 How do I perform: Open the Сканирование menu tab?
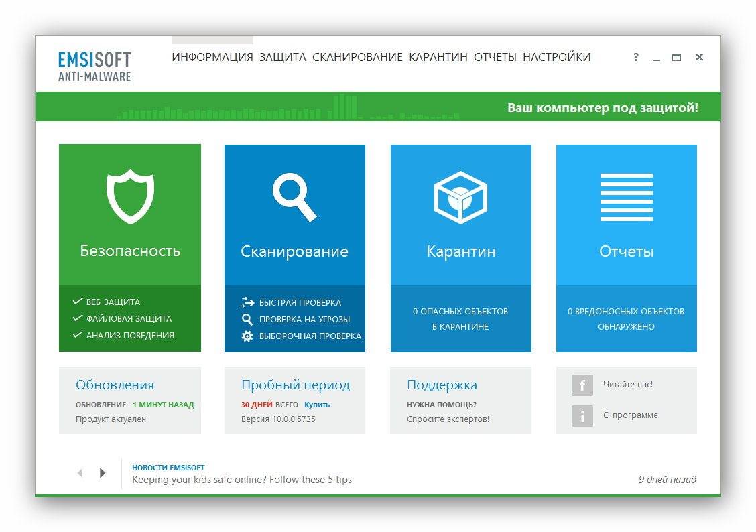point(357,57)
